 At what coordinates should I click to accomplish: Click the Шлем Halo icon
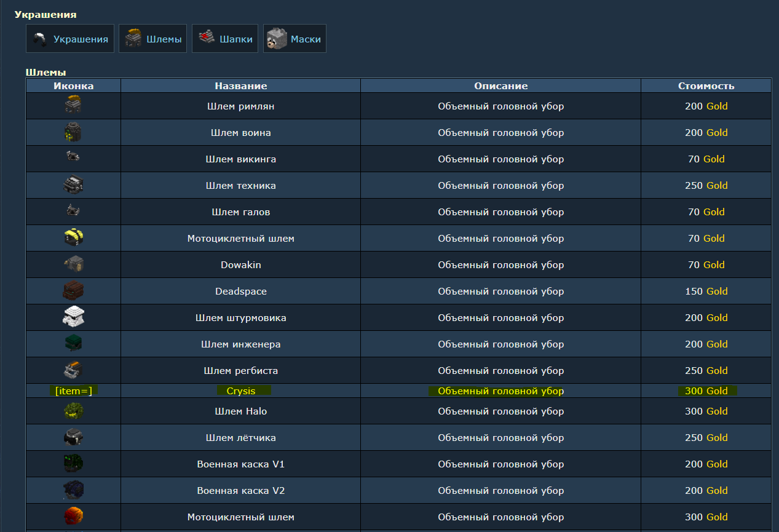(x=73, y=411)
